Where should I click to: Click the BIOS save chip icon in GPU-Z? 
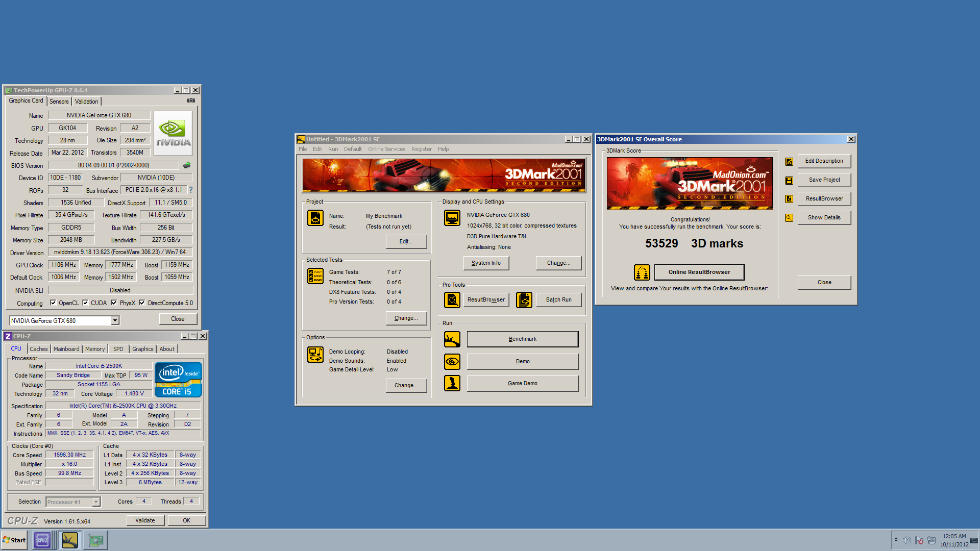[x=187, y=165]
